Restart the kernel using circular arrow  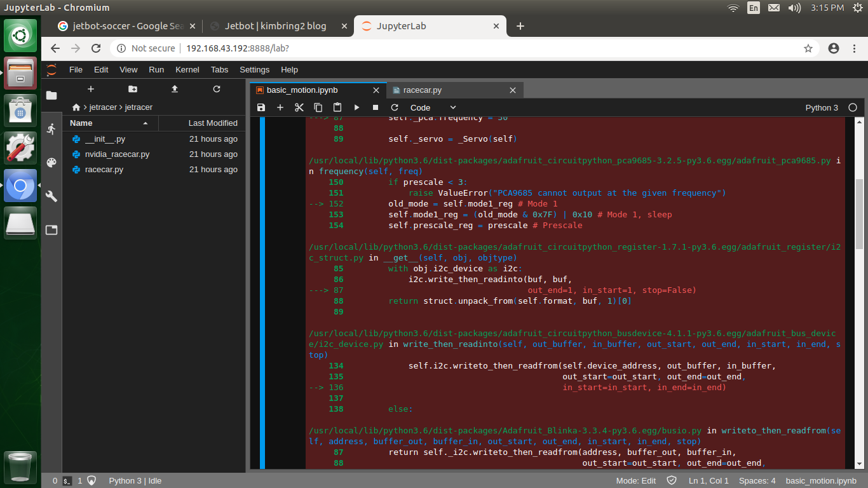[394, 107]
